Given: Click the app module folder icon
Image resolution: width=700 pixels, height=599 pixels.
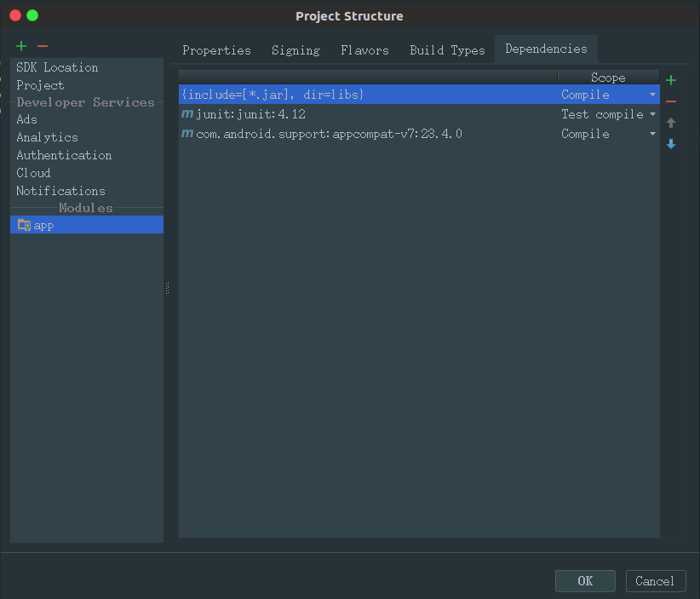Looking at the screenshot, I should (24, 225).
